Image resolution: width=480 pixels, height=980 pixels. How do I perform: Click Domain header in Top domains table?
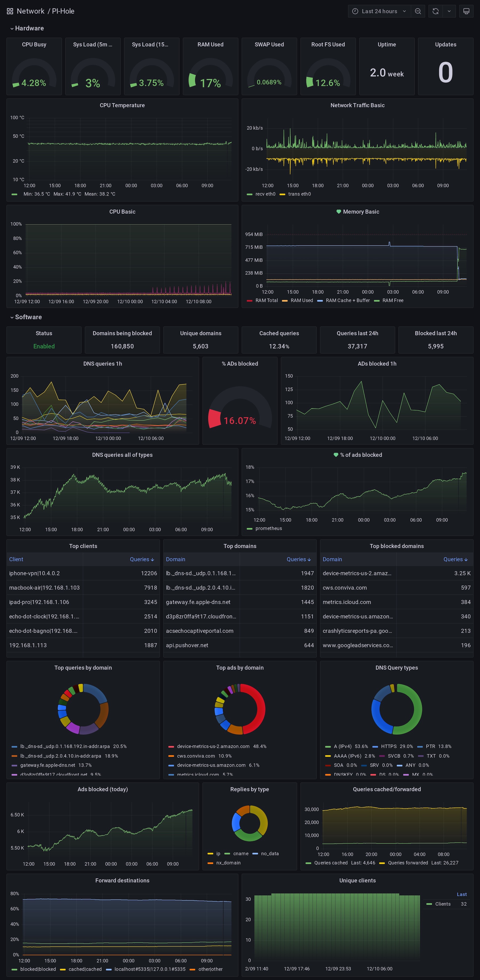[x=175, y=559]
